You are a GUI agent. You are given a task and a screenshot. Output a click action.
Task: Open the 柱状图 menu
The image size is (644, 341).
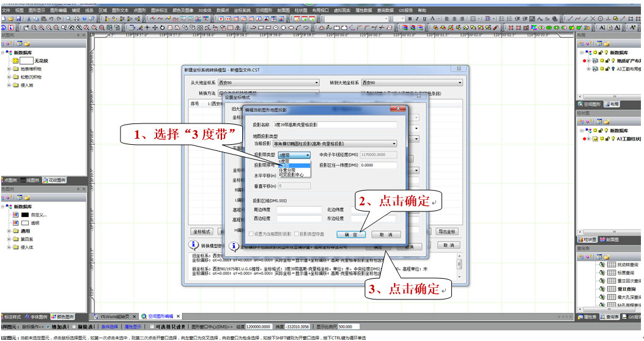click(301, 10)
